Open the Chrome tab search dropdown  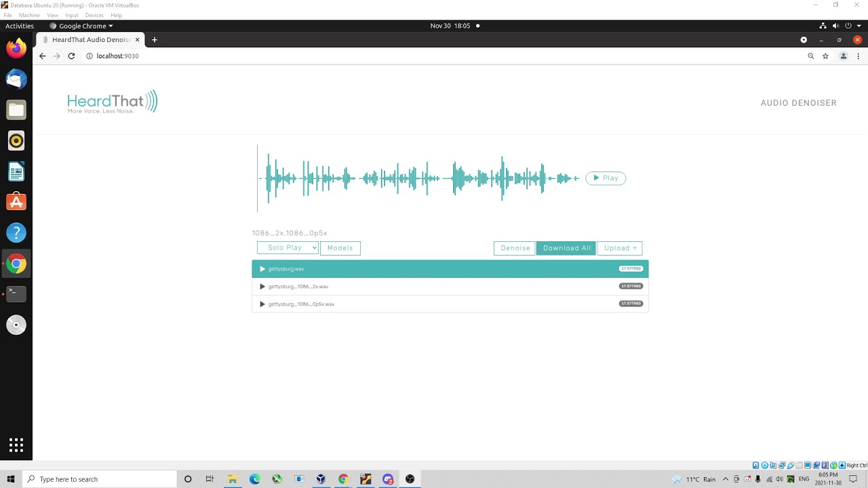click(x=804, y=40)
